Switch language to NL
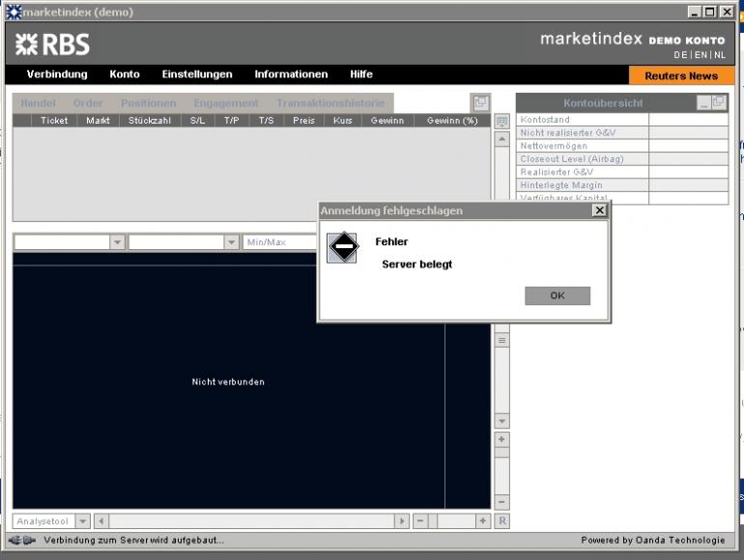Viewport: 744px width, 560px height. pyautogui.click(x=720, y=55)
